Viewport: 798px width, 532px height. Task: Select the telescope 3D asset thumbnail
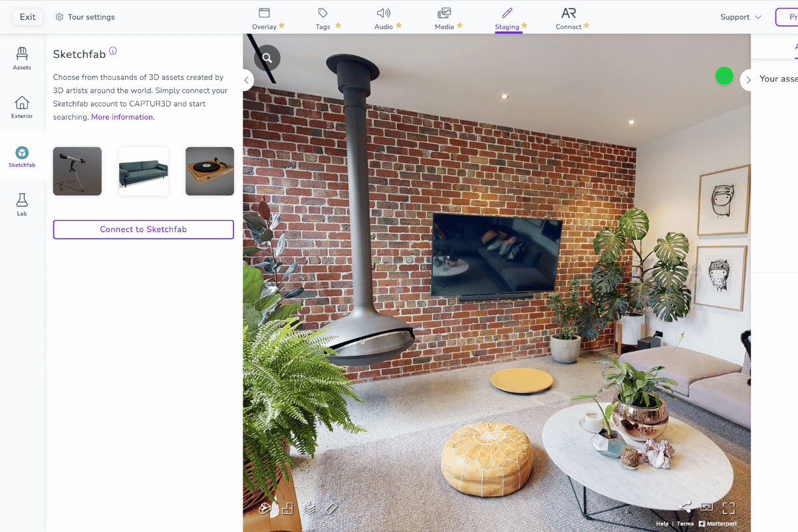pos(77,171)
